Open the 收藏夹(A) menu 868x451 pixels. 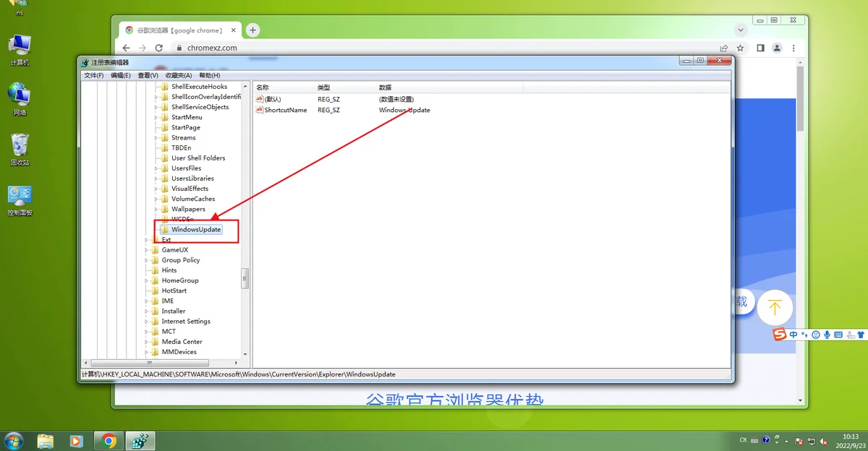179,75
